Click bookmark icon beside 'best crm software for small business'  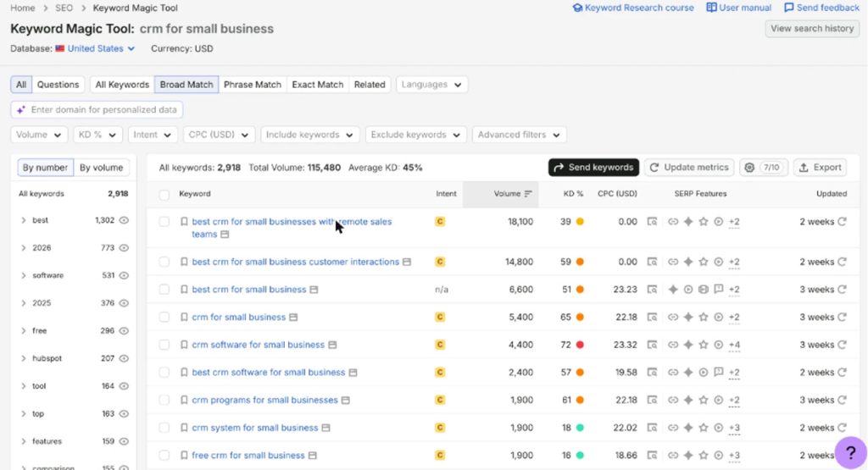point(184,372)
